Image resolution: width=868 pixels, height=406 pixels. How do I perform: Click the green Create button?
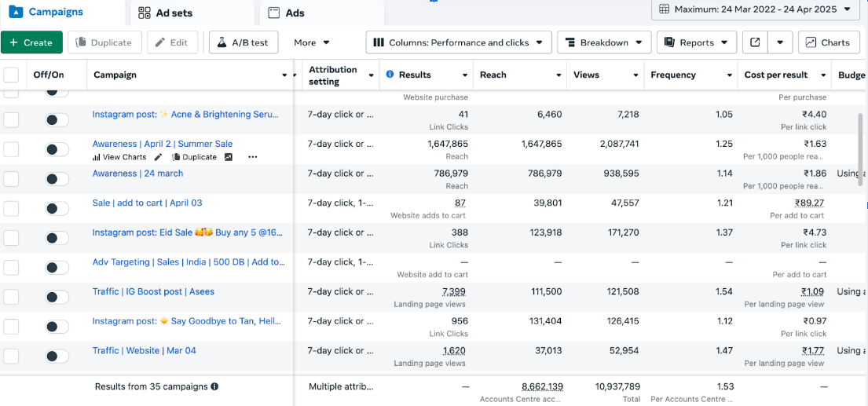(x=31, y=42)
